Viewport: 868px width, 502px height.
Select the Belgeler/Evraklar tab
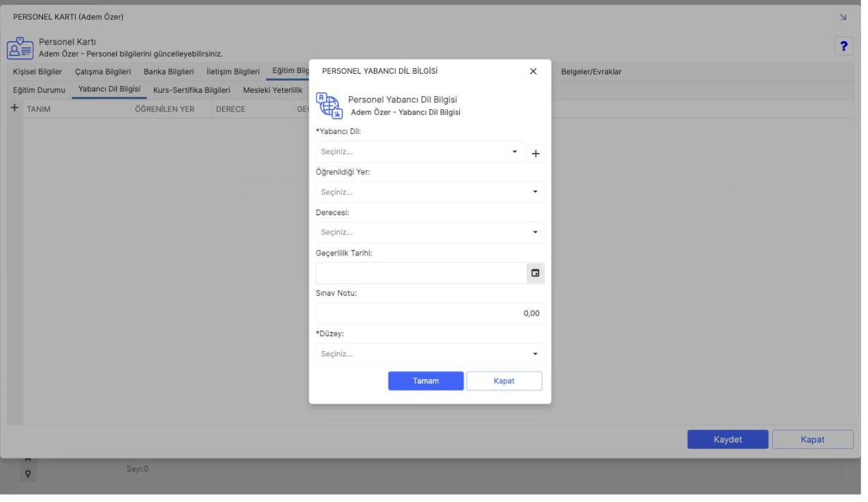point(591,72)
